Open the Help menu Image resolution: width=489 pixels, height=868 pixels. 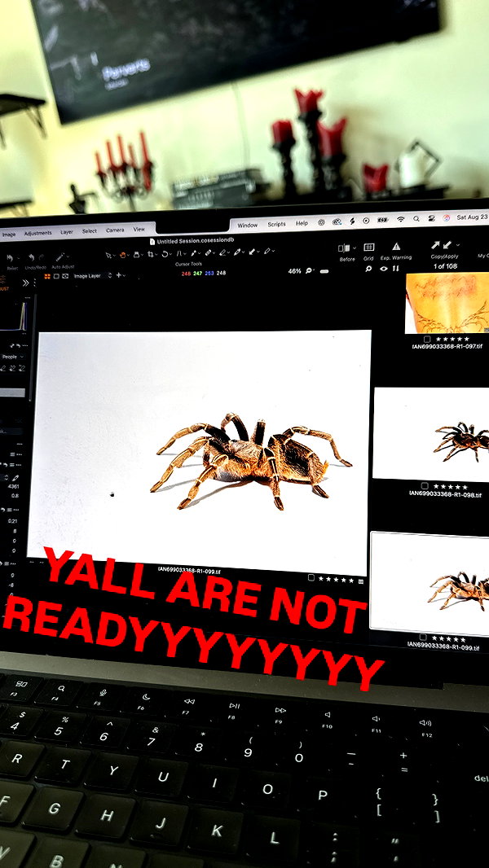302,223
